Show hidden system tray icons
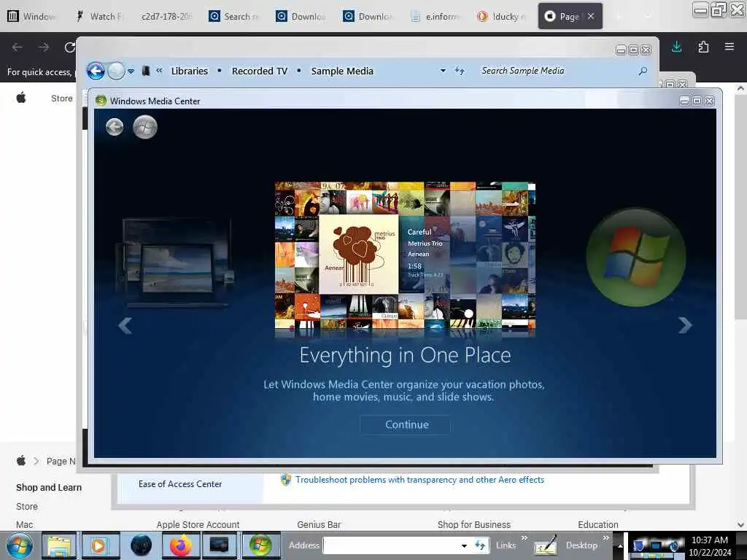This screenshot has width=747, height=560. pos(620,546)
